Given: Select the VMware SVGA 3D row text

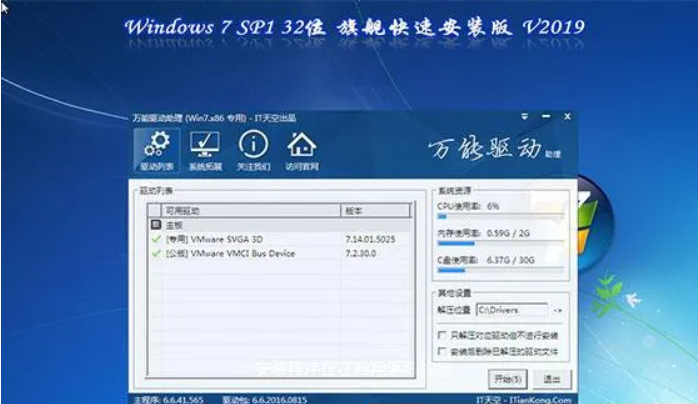Looking at the screenshot, I should 214,239.
